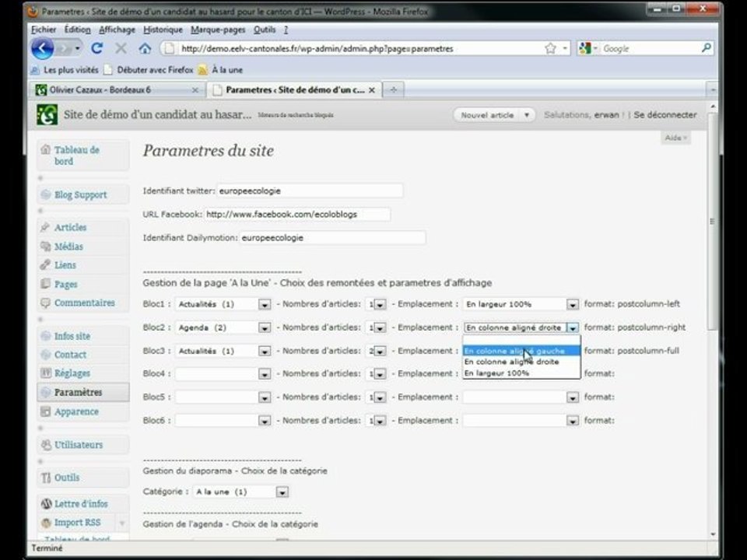Click the URL Facebook input field

(298, 215)
